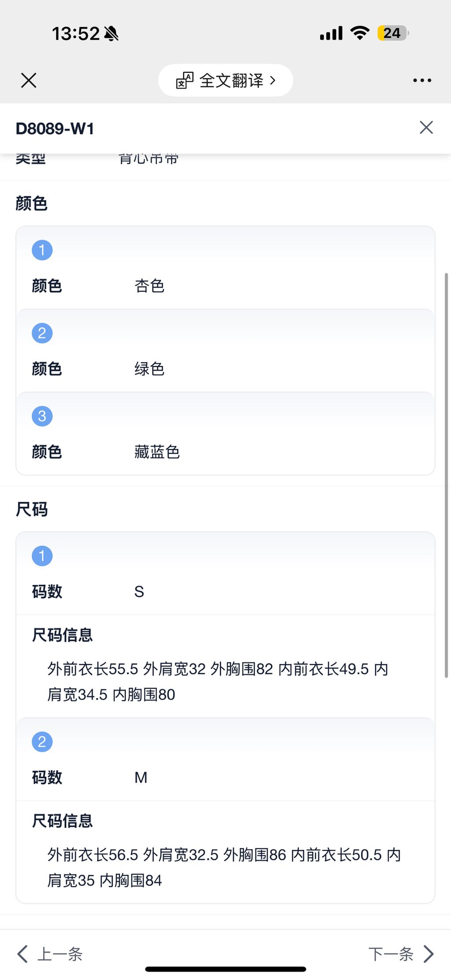Tap the blue badge 3 next to 藏蓝色

tap(42, 416)
